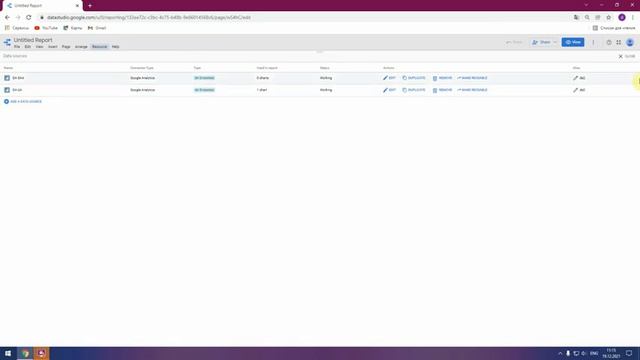
Task: Click Duplicate for the 0 charts data source
Action: (x=414, y=78)
